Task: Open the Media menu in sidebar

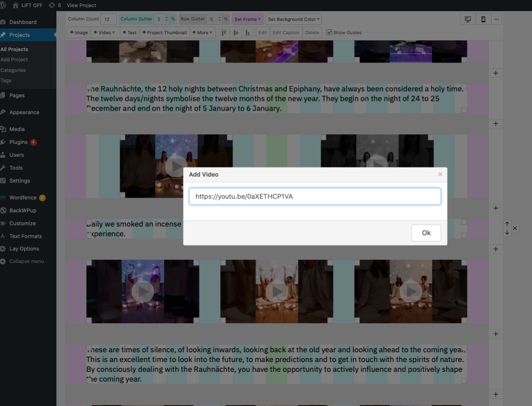Action: (17, 129)
